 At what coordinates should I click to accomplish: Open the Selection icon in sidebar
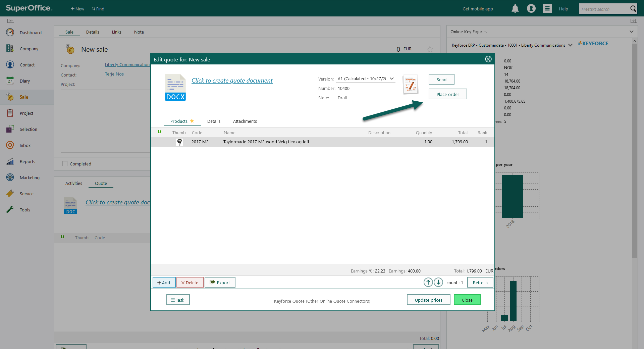pyautogui.click(x=10, y=129)
